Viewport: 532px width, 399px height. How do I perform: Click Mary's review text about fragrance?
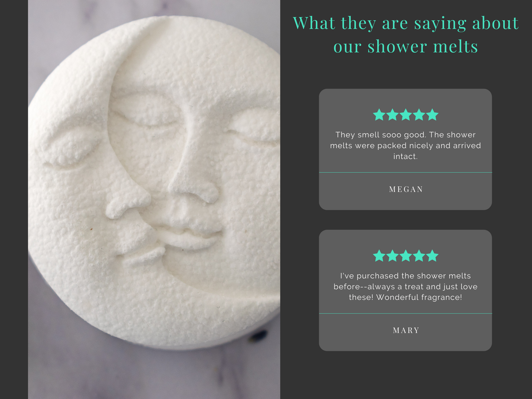405,286
